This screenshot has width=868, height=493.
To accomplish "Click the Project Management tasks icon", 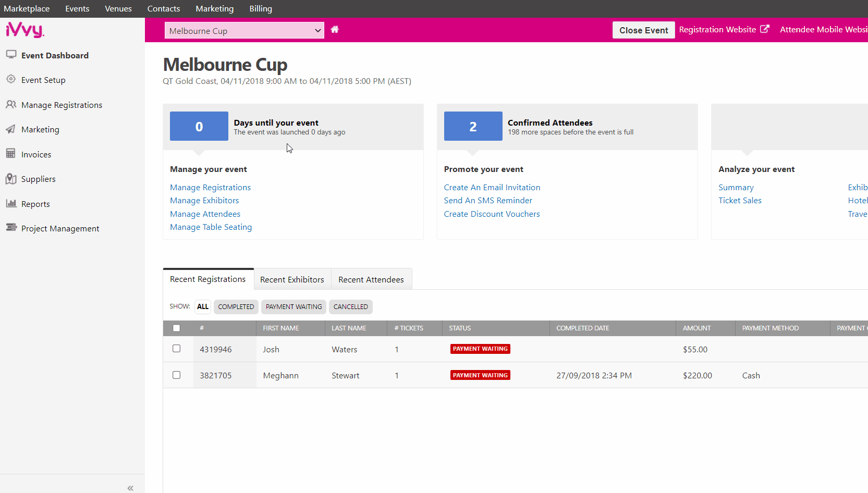I will coord(11,227).
